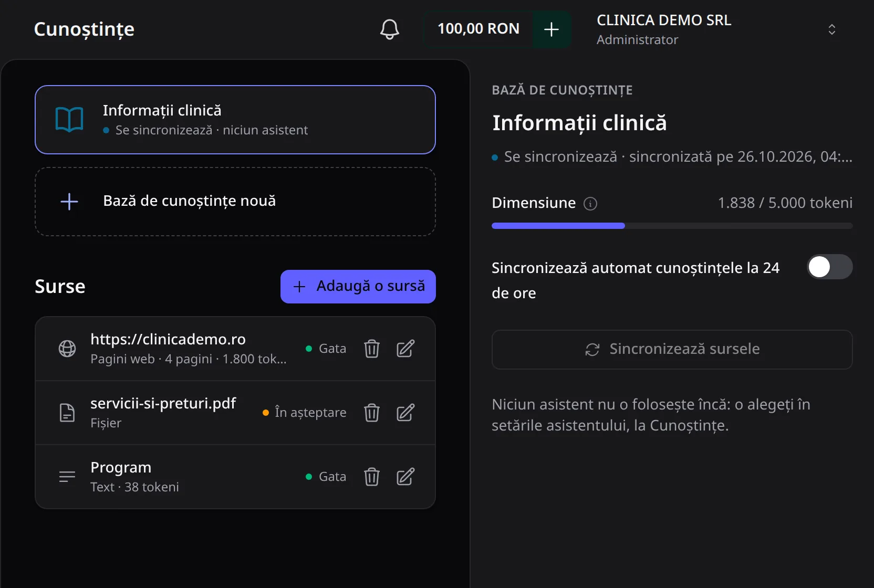The image size is (874, 588).
Task: Toggle automatic 24-hour knowledge sync
Action: click(x=829, y=267)
